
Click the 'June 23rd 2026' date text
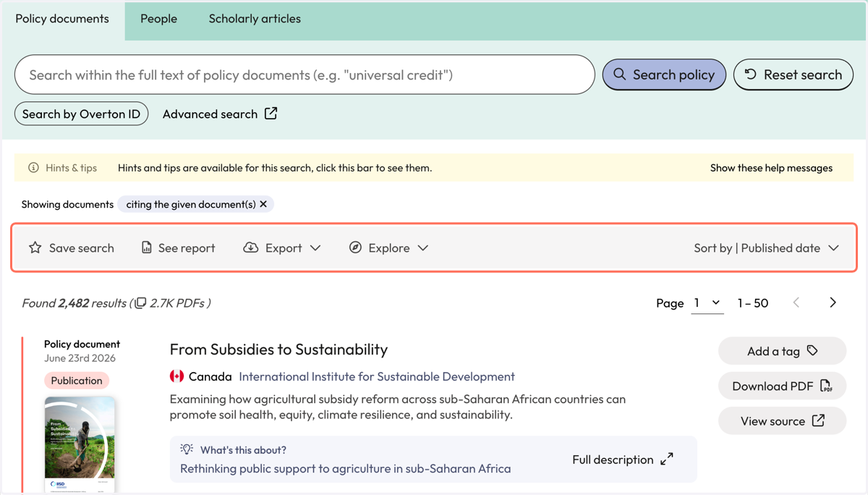click(x=80, y=358)
